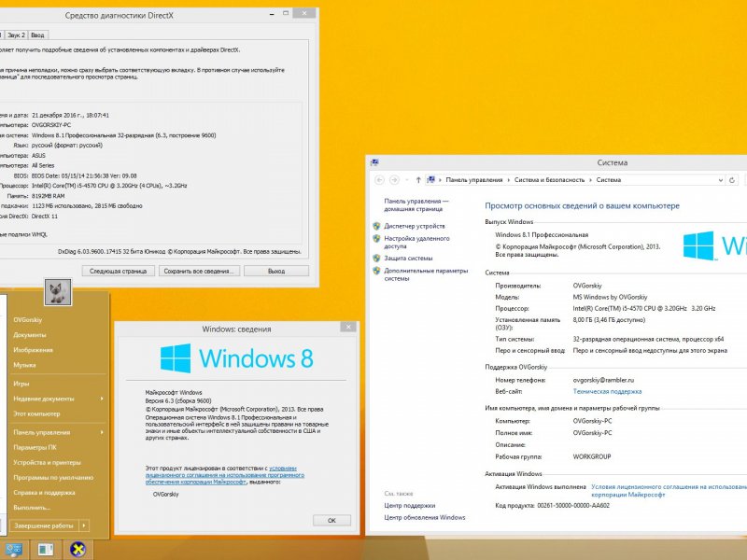Open the Техническая поддержка link
The image size is (747, 560).
pyautogui.click(x=607, y=391)
